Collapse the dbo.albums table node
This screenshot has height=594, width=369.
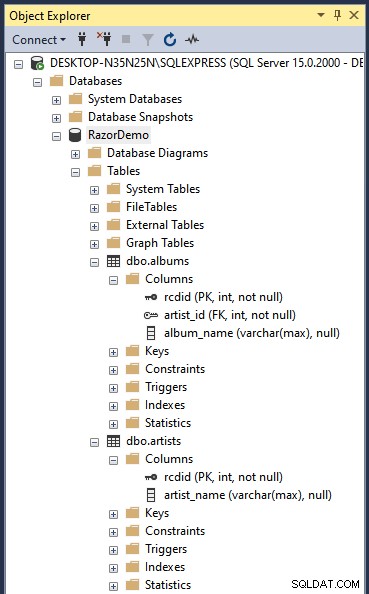[94, 262]
